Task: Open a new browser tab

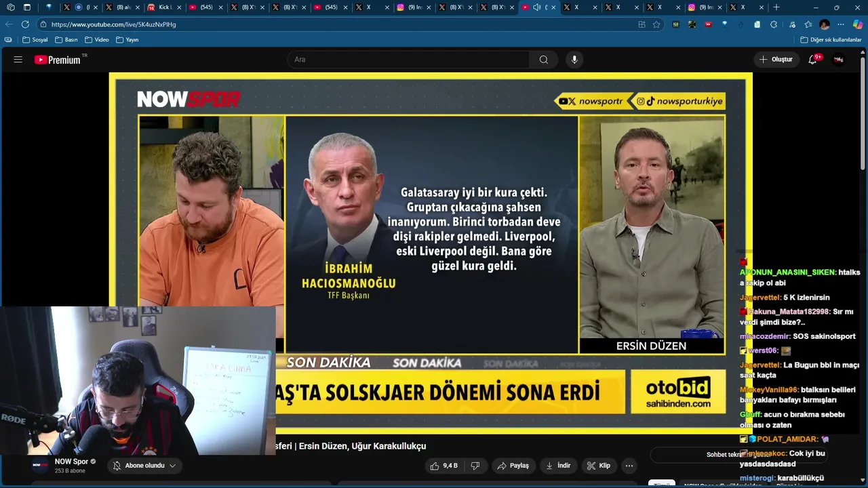Action: point(776,7)
